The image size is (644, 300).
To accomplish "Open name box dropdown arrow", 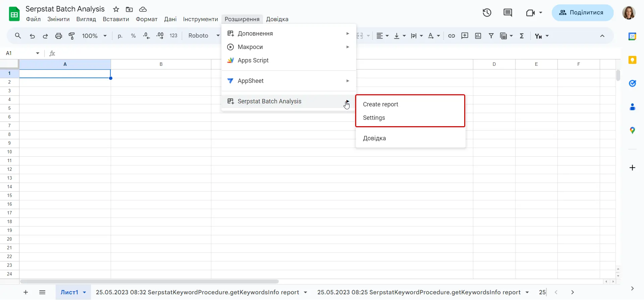I will (x=38, y=53).
